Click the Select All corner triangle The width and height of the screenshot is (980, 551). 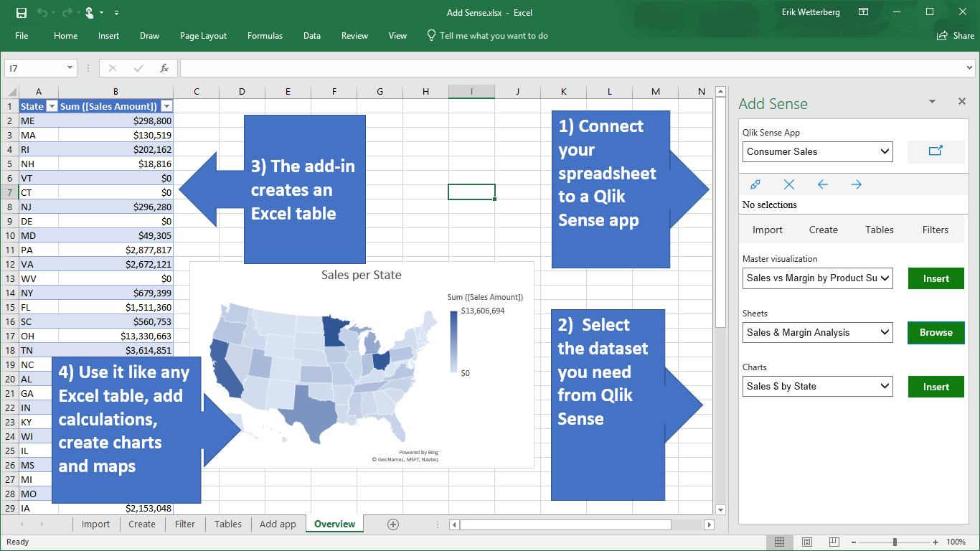point(12,92)
